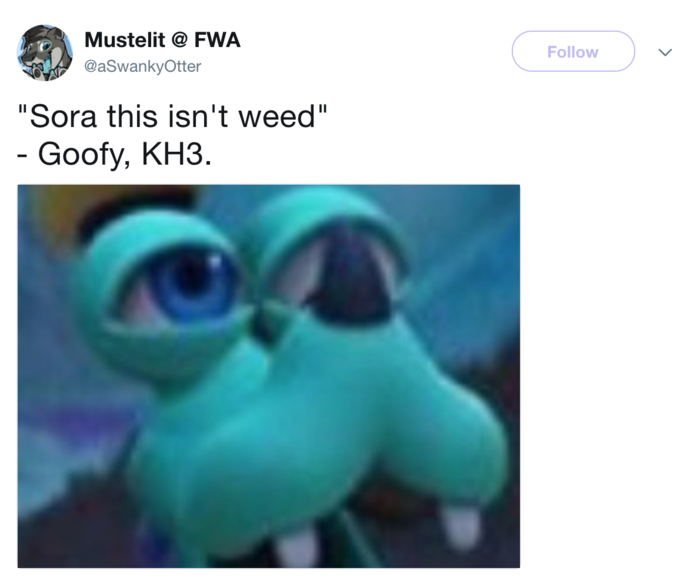Click the "FWA" part of the display name

click(x=217, y=40)
